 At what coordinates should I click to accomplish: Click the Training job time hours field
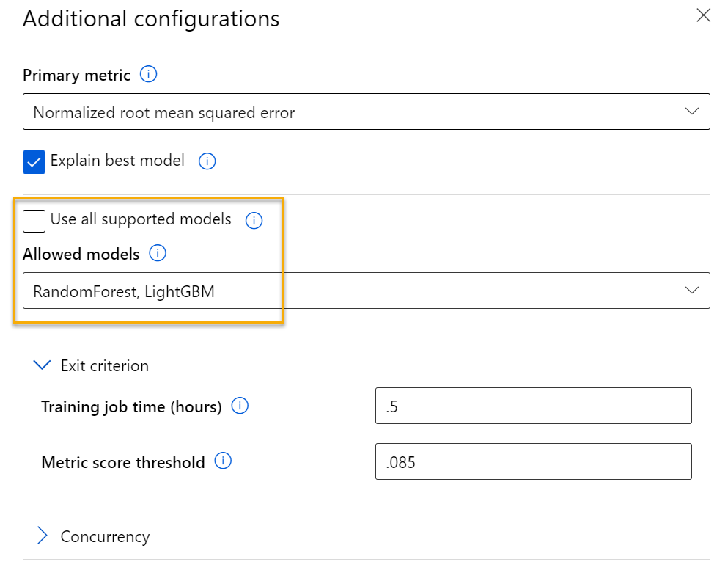tap(534, 406)
